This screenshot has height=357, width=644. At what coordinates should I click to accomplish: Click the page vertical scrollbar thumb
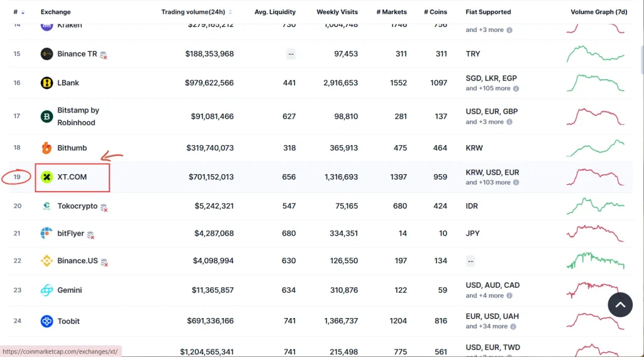pos(641,60)
